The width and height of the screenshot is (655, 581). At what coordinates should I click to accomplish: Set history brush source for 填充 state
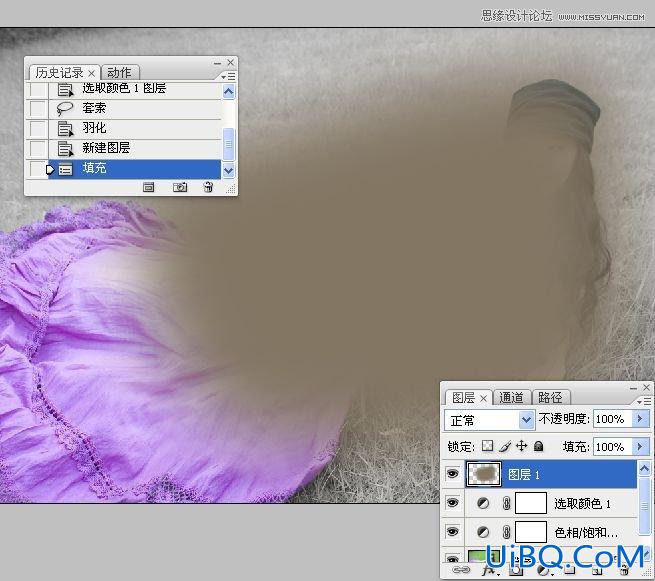click(x=37, y=169)
